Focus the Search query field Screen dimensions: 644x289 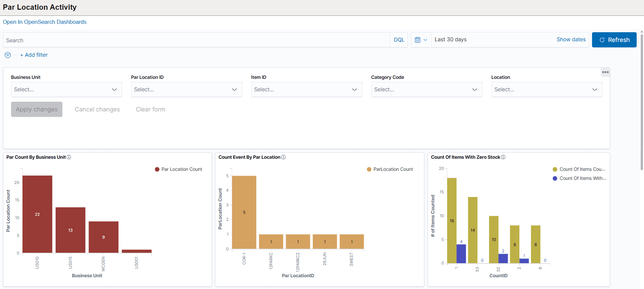pos(197,40)
